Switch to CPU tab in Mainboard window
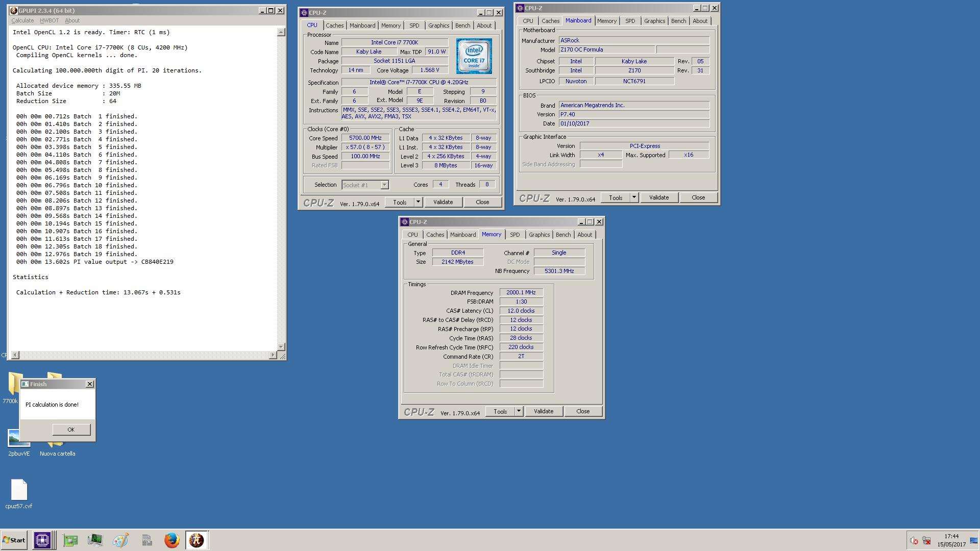 point(528,21)
